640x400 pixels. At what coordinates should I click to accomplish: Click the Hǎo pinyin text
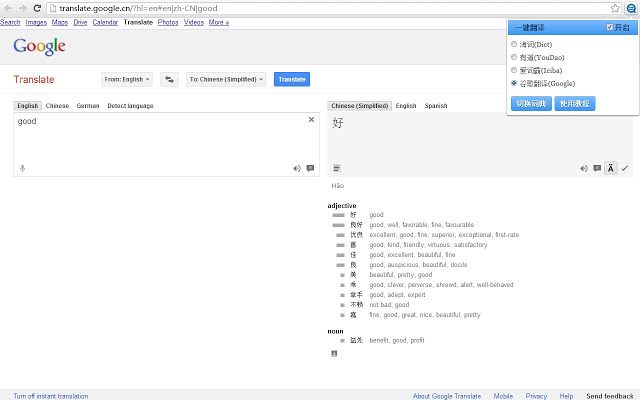338,186
